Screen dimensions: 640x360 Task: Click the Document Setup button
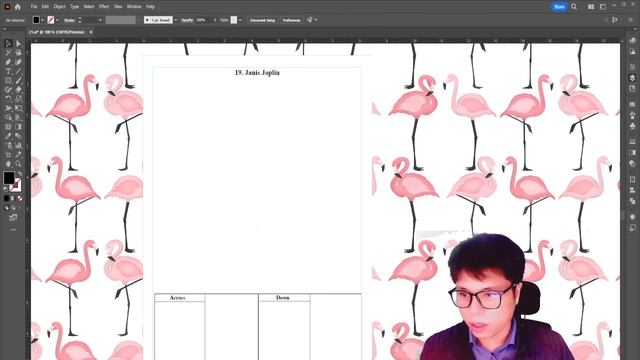pyautogui.click(x=262, y=20)
